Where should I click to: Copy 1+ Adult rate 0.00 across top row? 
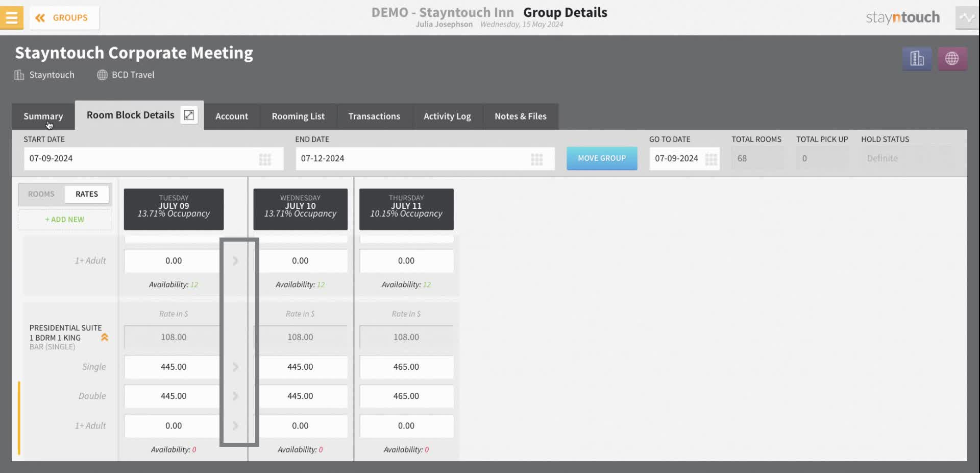tap(235, 261)
